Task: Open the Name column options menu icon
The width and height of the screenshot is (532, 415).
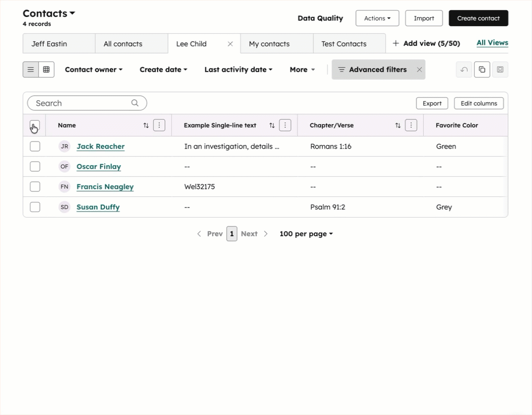Action: point(159,125)
